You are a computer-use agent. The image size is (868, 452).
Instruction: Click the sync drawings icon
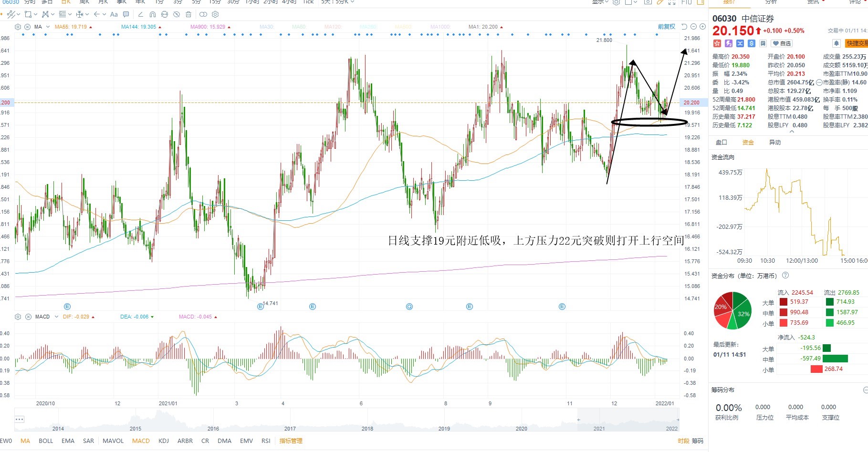pyautogui.click(x=165, y=14)
